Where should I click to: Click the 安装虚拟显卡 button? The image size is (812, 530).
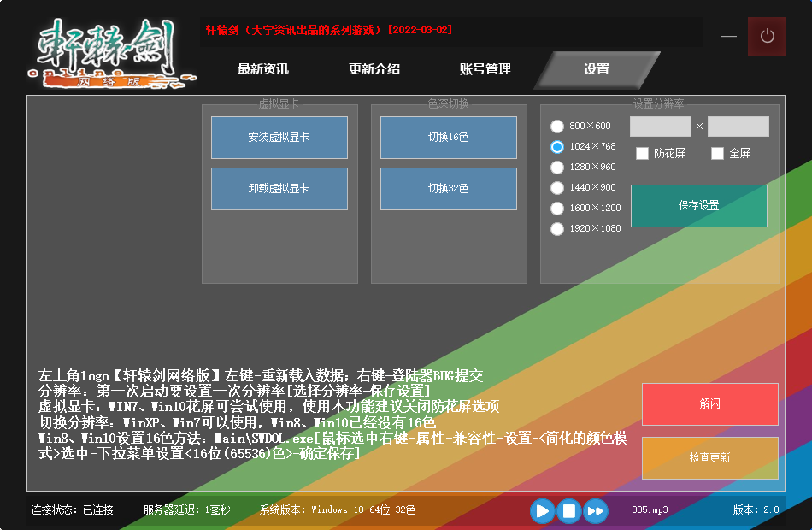click(279, 138)
